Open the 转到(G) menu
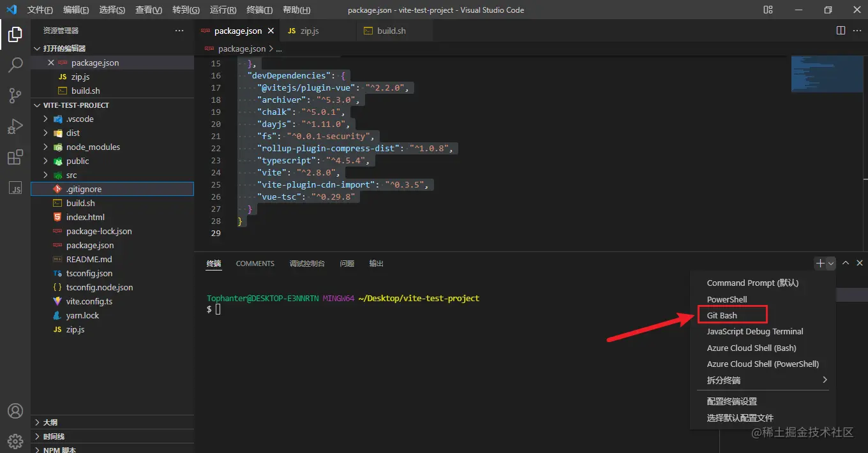 tap(186, 10)
